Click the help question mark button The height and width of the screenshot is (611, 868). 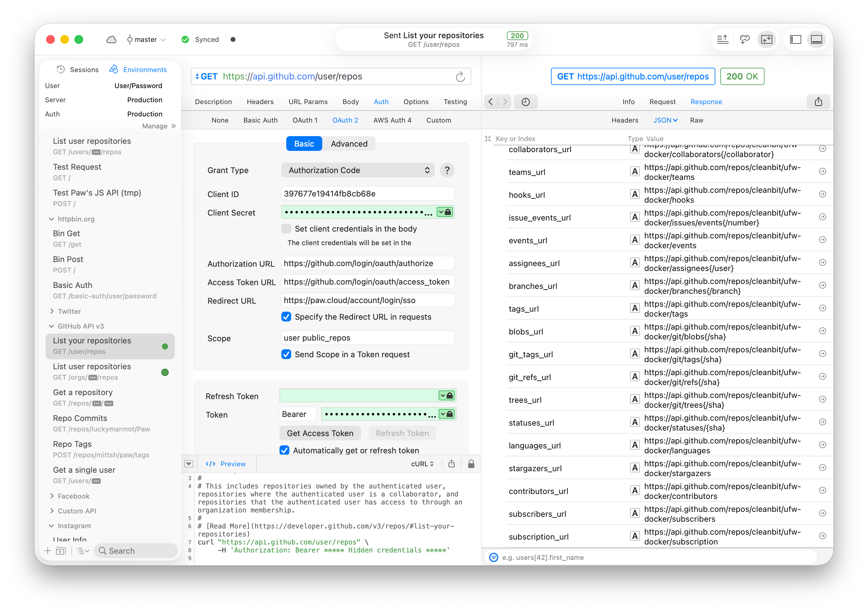point(447,170)
